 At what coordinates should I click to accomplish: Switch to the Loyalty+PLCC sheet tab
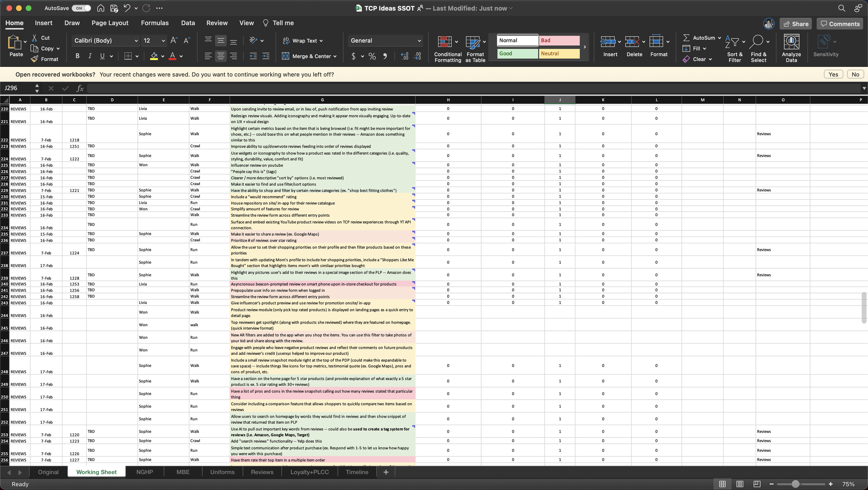[x=309, y=472]
